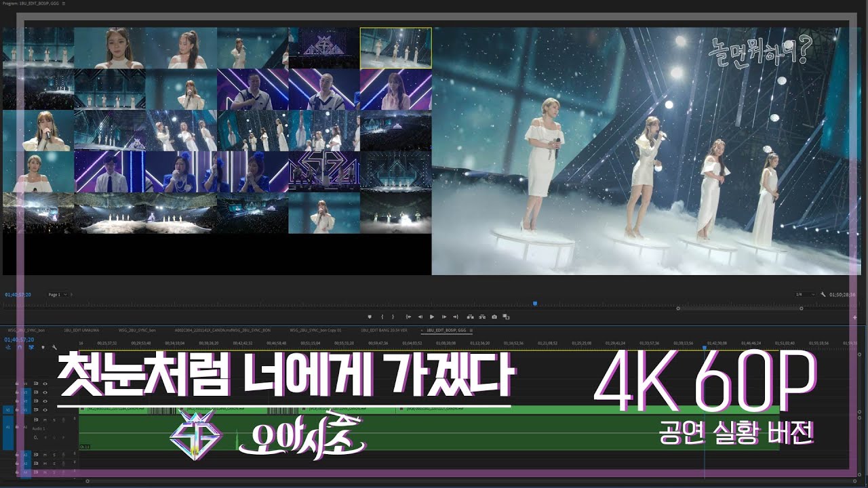Hide track V2 with eye icon
Screen dimensions: 868x488
[x=45, y=401]
